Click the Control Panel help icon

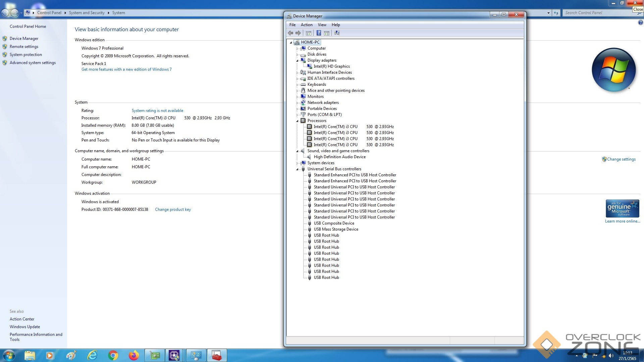coord(640,23)
